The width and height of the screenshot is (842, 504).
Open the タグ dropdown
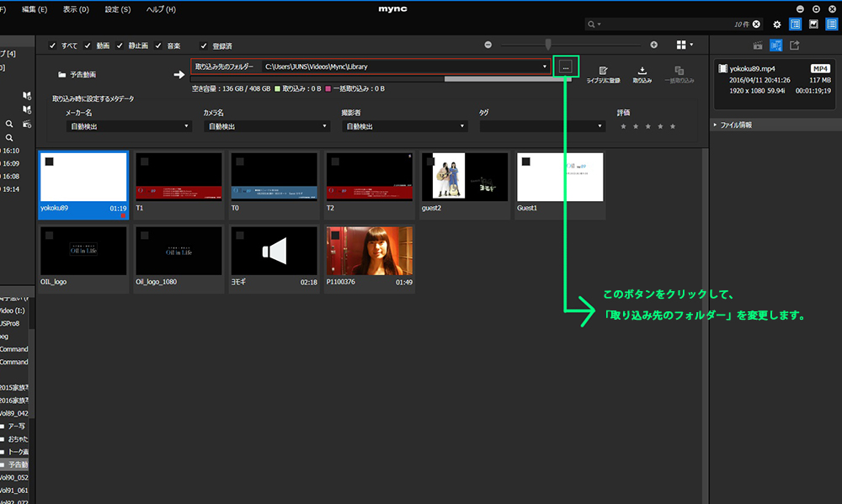pos(542,126)
